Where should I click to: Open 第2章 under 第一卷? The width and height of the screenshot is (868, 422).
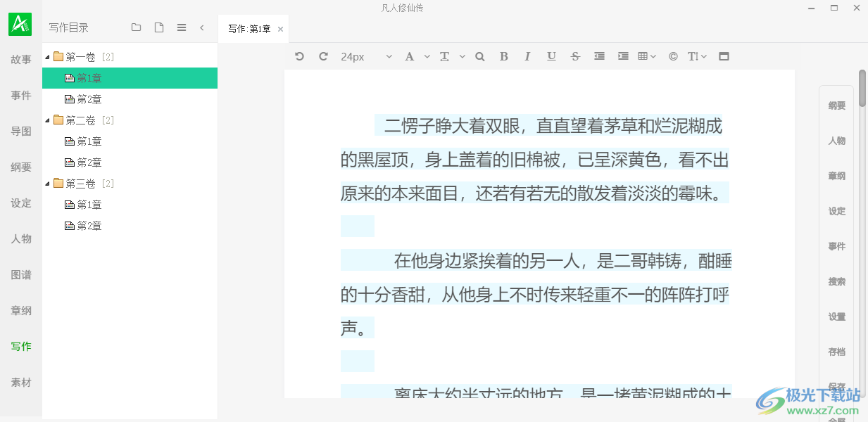[84, 99]
